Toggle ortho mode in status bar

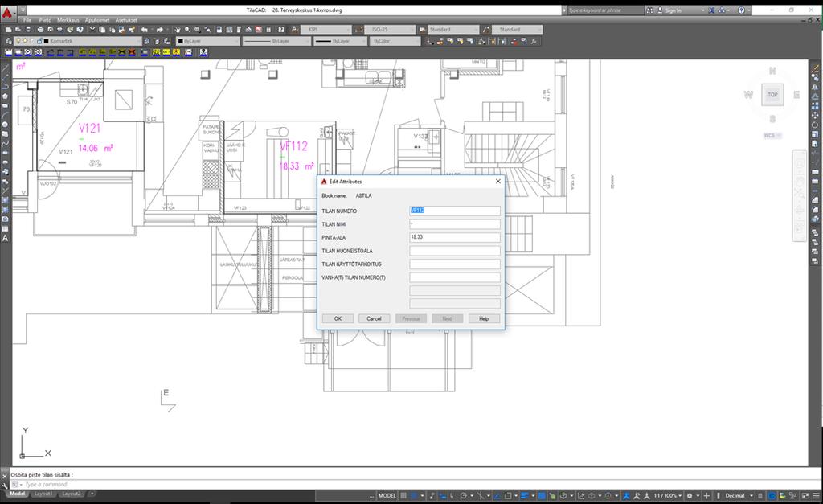tap(453, 496)
